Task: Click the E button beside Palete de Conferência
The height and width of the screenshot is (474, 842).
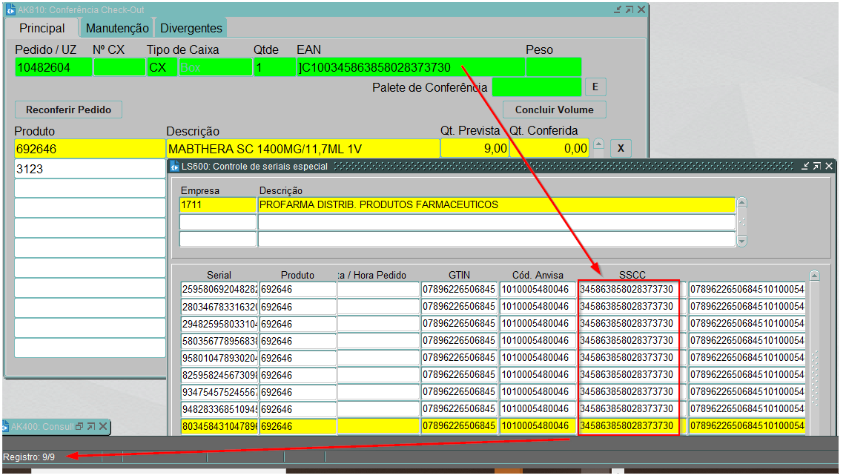Action: click(594, 87)
